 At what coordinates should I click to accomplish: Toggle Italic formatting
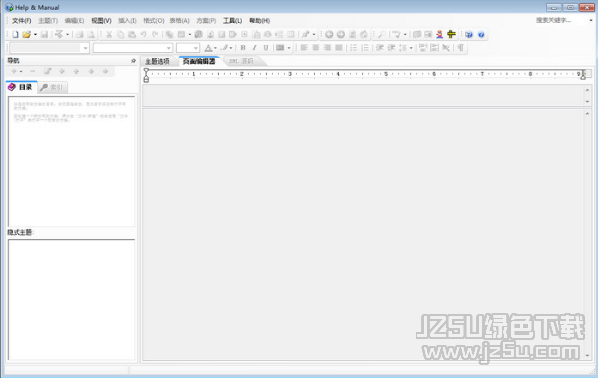(x=254, y=48)
